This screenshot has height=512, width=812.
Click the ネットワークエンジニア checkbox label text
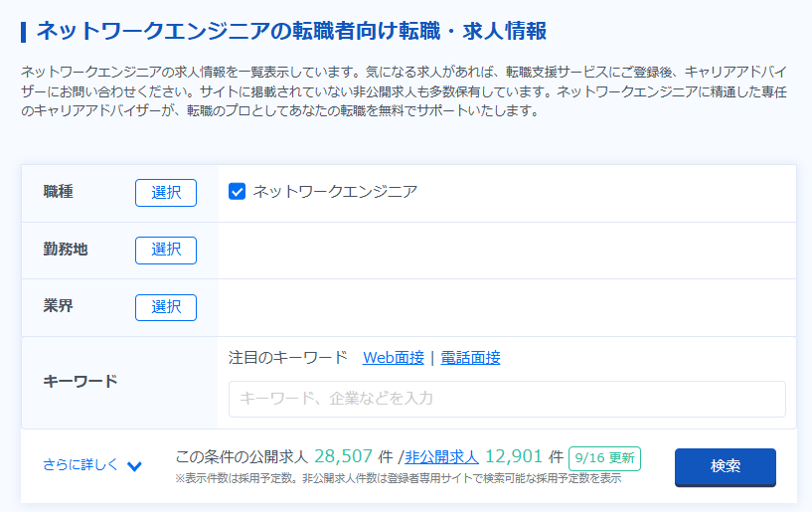tap(335, 192)
